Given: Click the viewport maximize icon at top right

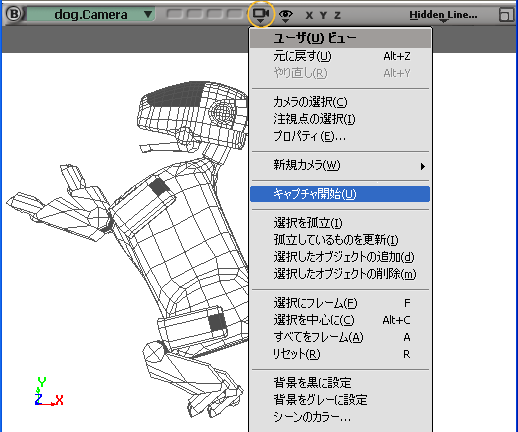Looking at the screenshot, I should click(x=506, y=15).
